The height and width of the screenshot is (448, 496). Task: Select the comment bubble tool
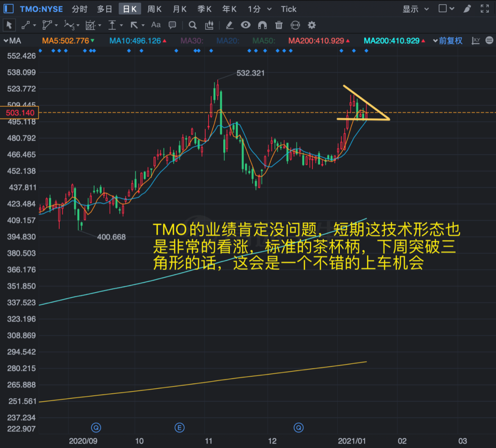[172, 25]
